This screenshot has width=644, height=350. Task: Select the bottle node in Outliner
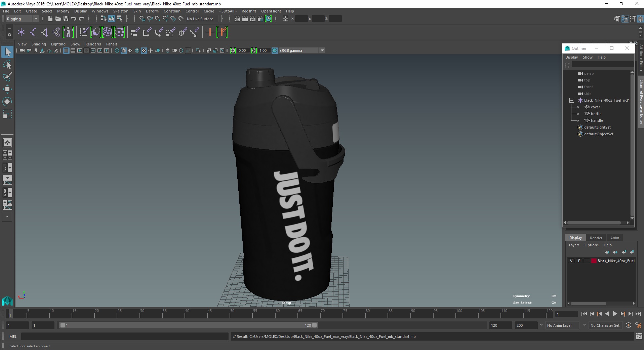(x=596, y=114)
